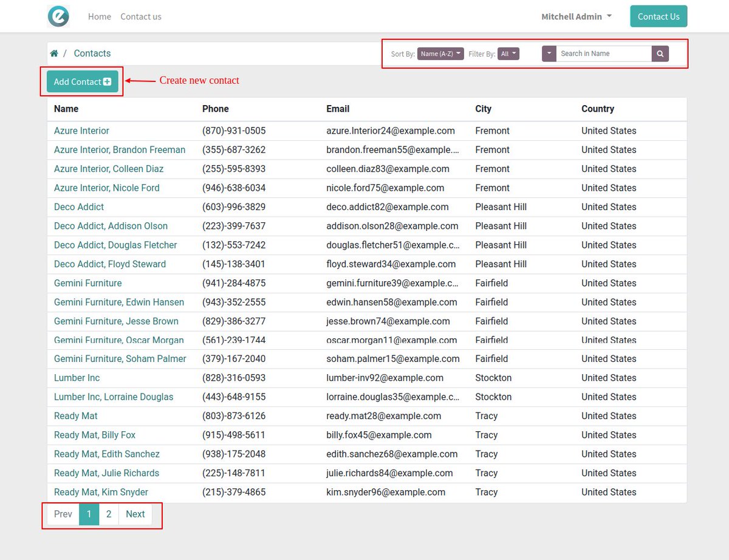The width and height of the screenshot is (729, 560).
Task: Click email ready.mat28@example.com
Action: coord(384,416)
